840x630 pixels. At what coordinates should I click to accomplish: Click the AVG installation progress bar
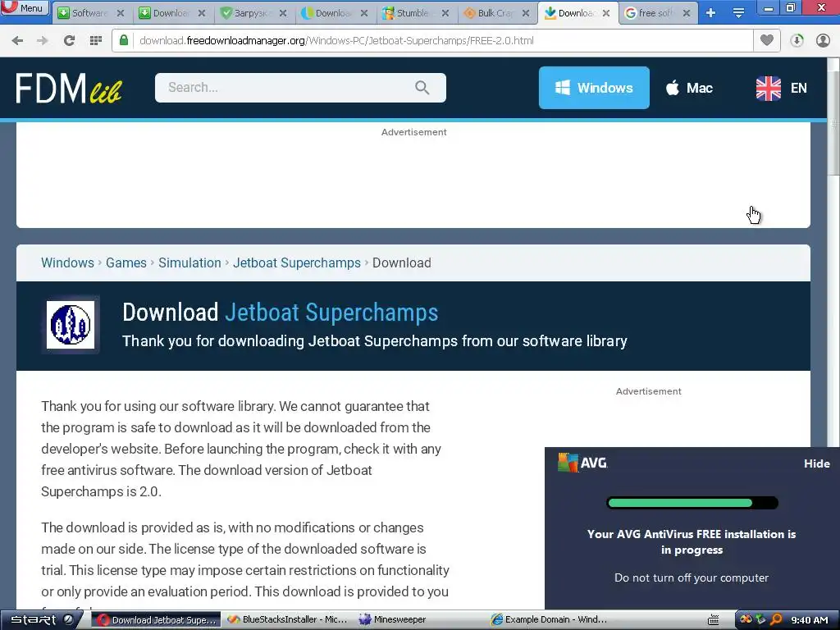pyautogui.click(x=692, y=503)
